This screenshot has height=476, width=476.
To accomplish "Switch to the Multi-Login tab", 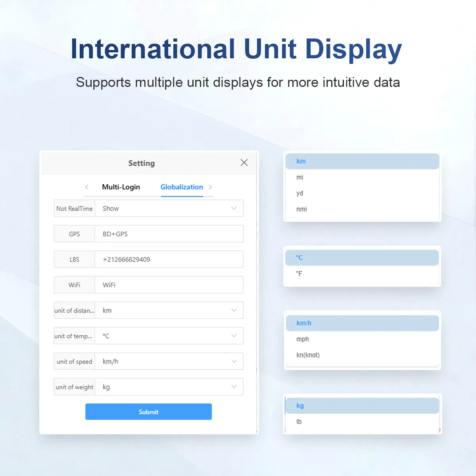I will click(121, 187).
